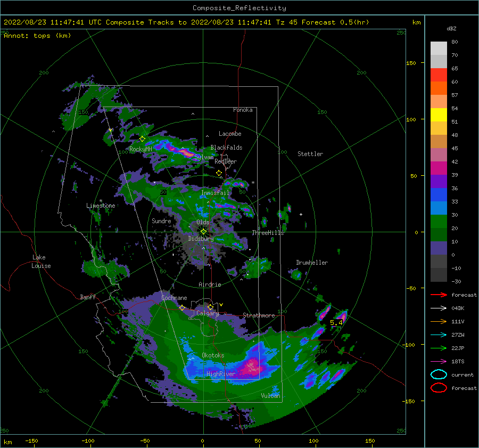Click the magenta 18TS arrow icon
479x448 pixels.
[x=439, y=362]
